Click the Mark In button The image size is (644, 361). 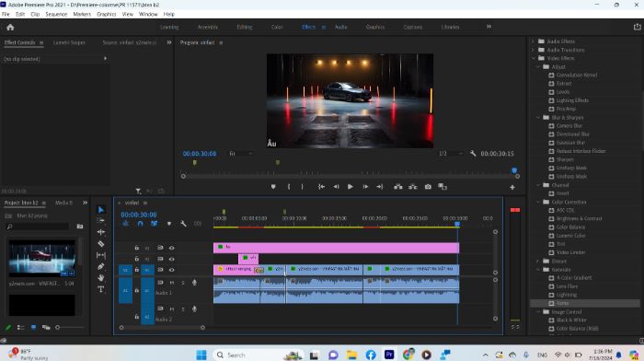point(289,187)
